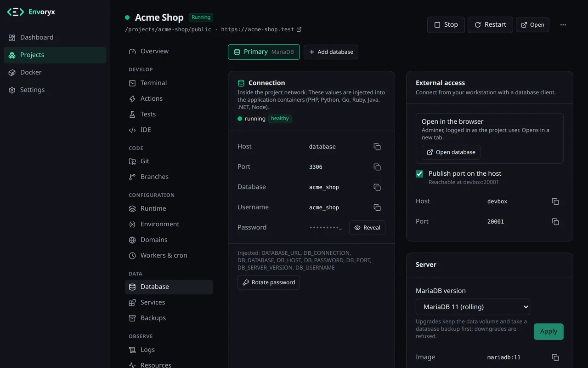
Task: Open the Overview section
Action: point(169,52)
